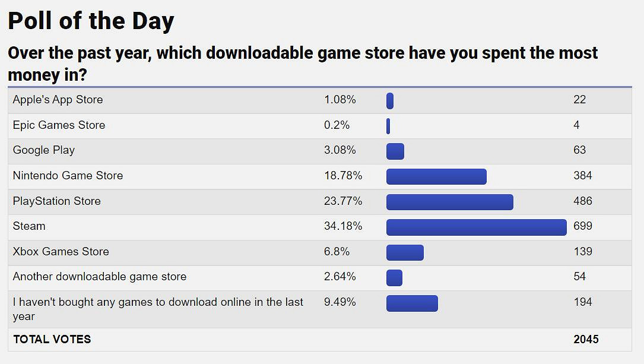Click the Poll of the Day heading
Image resolution: width=644 pixels, height=364 pixels.
(91, 21)
